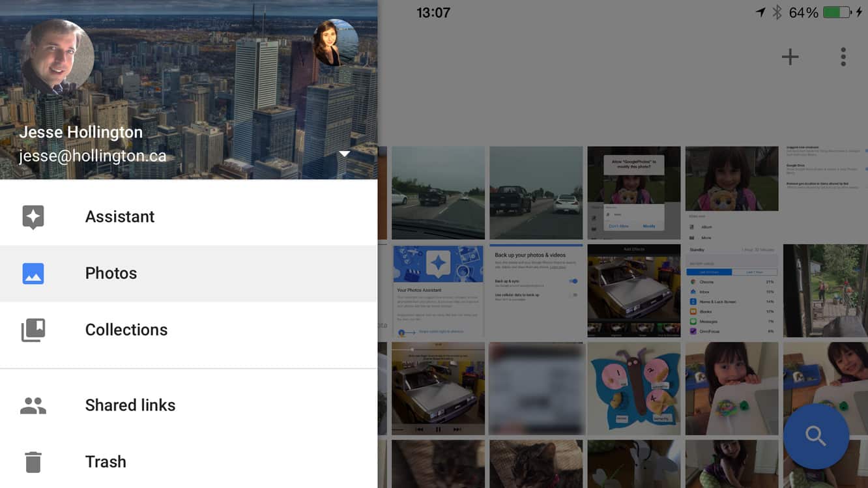Open the three-dot overflow menu
This screenshot has width=868, height=488.
point(843,57)
